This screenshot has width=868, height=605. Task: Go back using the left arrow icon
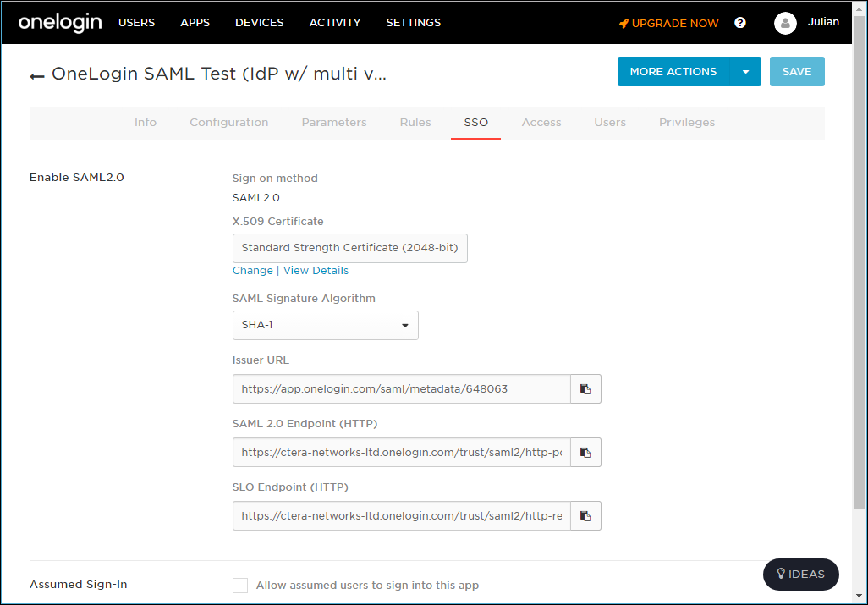[37, 76]
